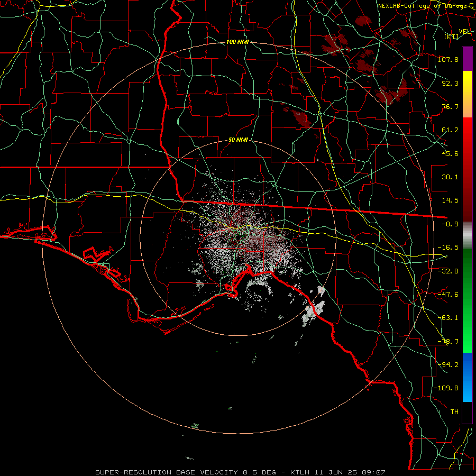Click the 'SUPER-RESOLUTION BASE VELOCITY' caption text

coord(167,472)
